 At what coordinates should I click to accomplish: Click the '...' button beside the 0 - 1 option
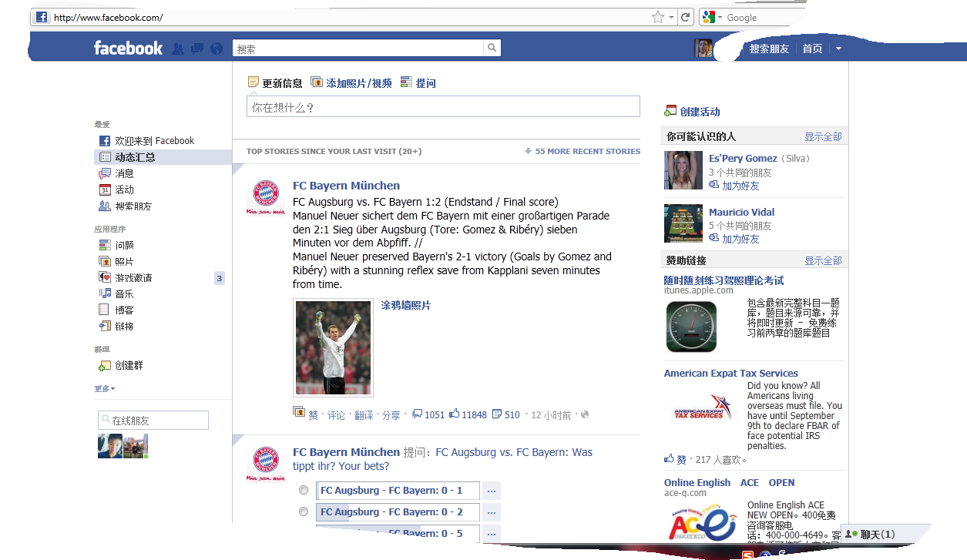[x=492, y=490]
